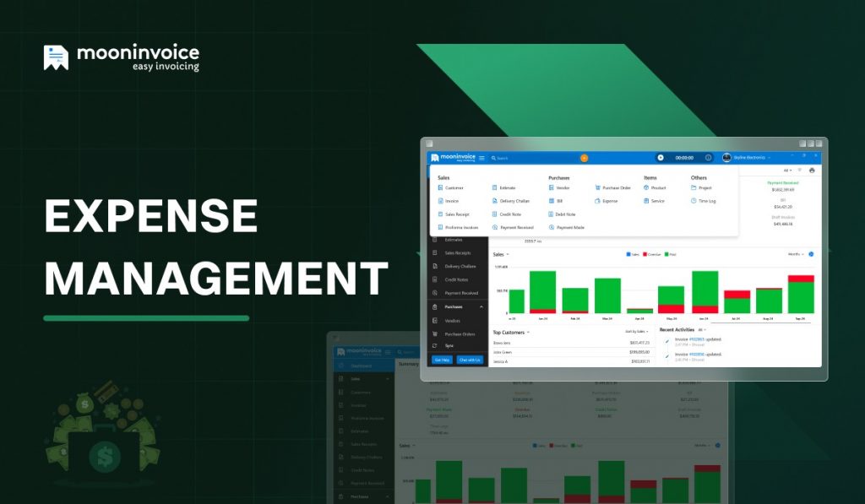Select Estimates in the left sidebar
The image size is (865, 504).
coord(455,240)
